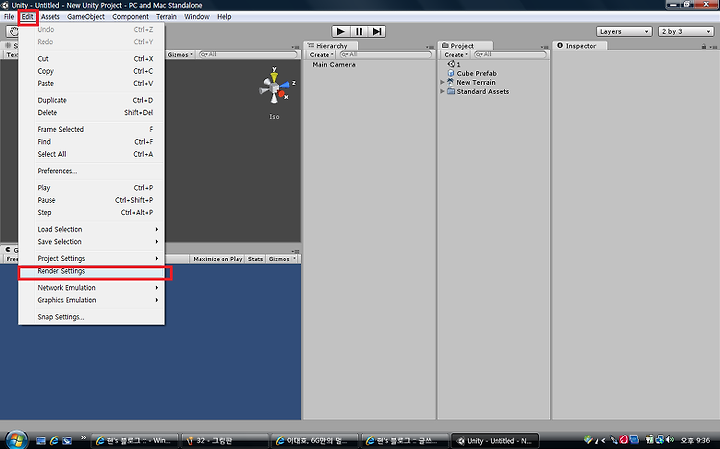Click the Pause button in toolbar
The image size is (720, 449).
pos(359,31)
